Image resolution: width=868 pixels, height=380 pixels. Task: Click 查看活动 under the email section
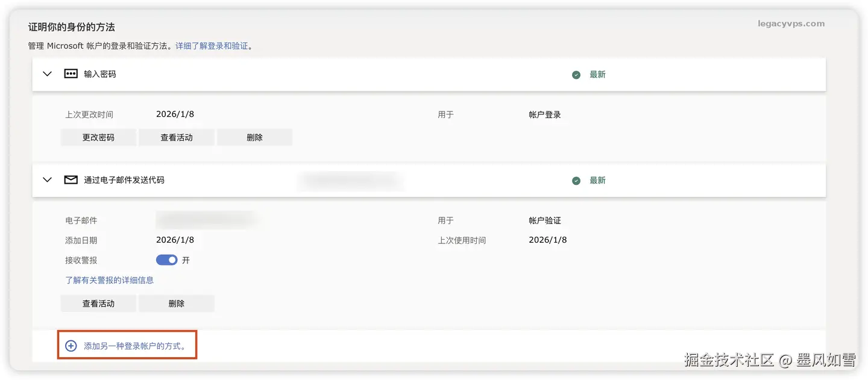click(x=98, y=304)
